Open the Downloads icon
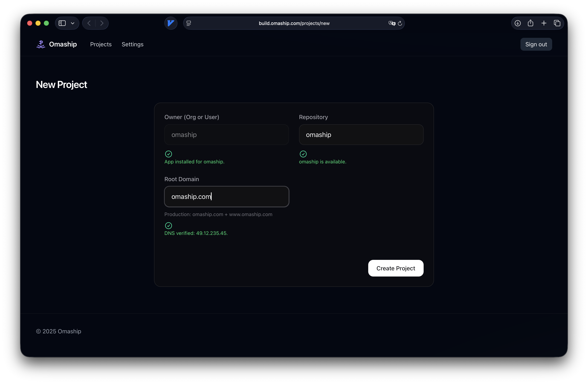This screenshot has width=588, height=384. pyautogui.click(x=518, y=23)
